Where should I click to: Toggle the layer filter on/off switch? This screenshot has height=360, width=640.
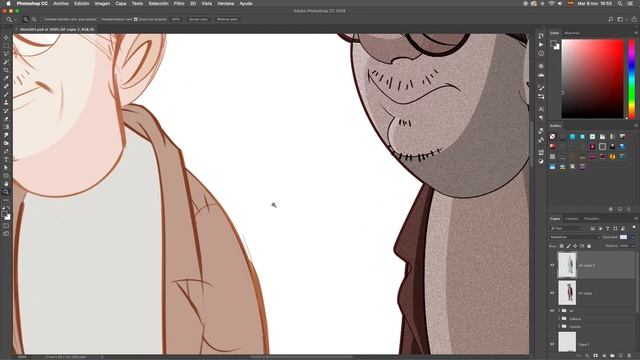[634, 228]
